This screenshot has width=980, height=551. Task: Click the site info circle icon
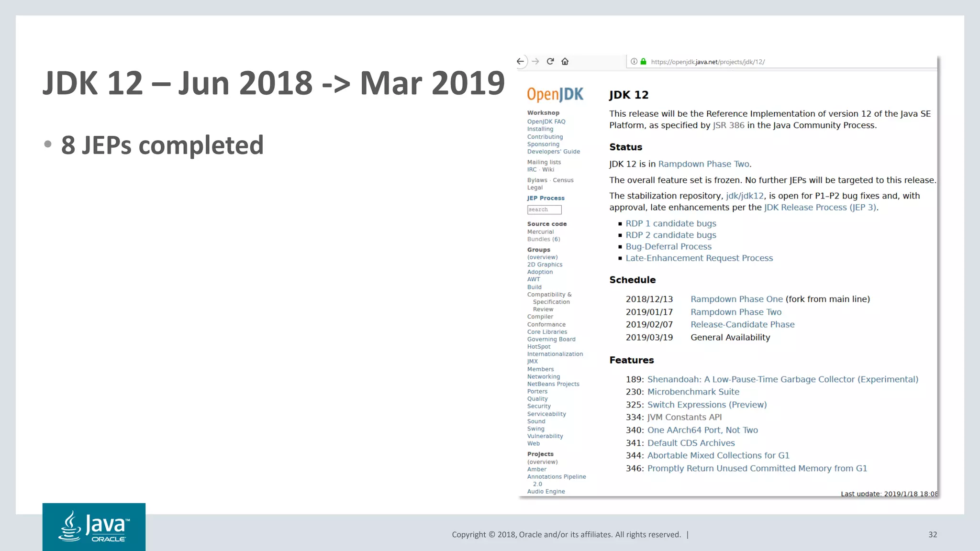[634, 61]
